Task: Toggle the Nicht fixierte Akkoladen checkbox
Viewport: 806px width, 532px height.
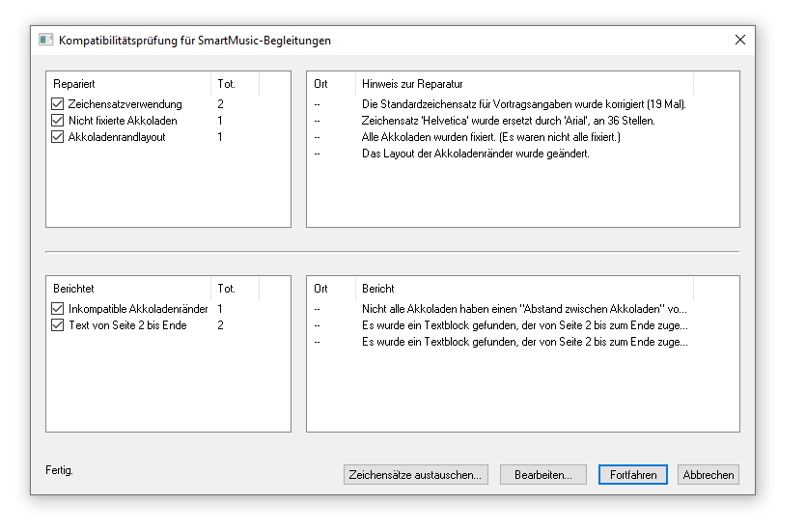Action: click(x=58, y=121)
